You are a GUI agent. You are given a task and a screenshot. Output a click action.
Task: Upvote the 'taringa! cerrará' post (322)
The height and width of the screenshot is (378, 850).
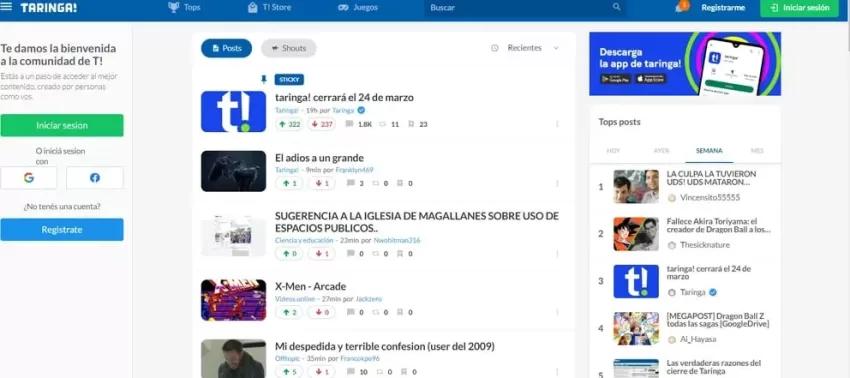coord(289,124)
